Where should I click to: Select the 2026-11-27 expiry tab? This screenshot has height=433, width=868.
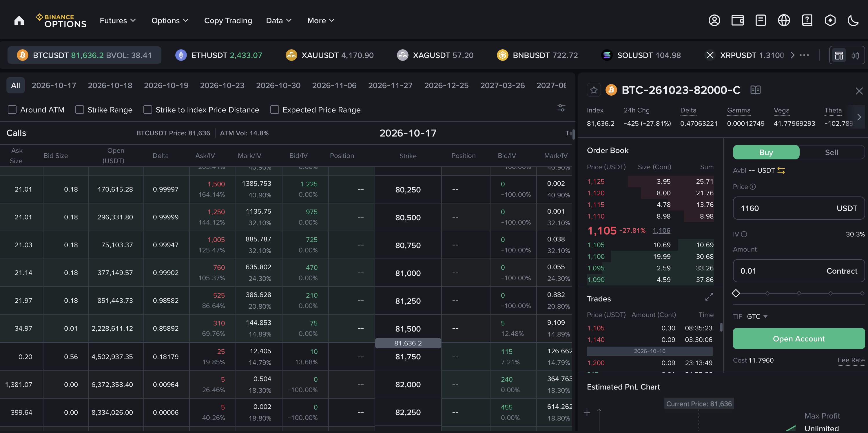click(x=390, y=85)
